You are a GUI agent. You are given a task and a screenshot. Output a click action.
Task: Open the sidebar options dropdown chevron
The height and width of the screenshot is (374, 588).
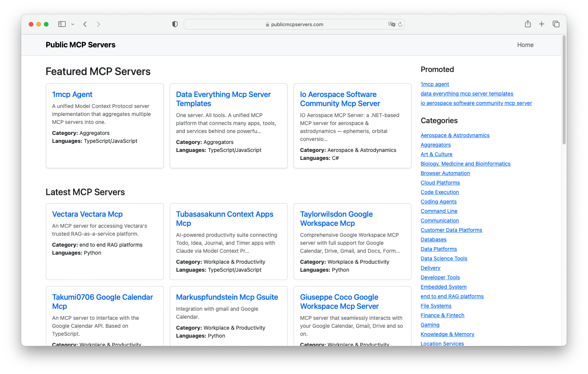(73, 24)
